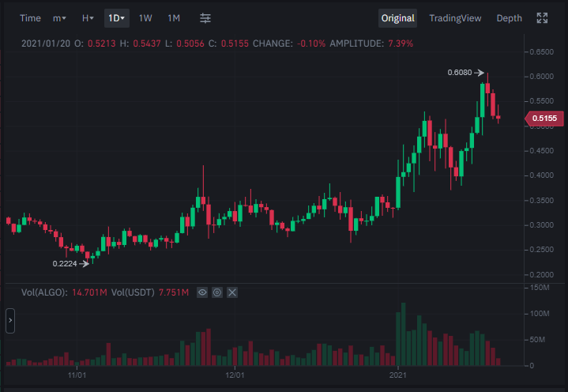
Task: Toggle volume indicator visibility eye icon
Action: pos(202,292)
